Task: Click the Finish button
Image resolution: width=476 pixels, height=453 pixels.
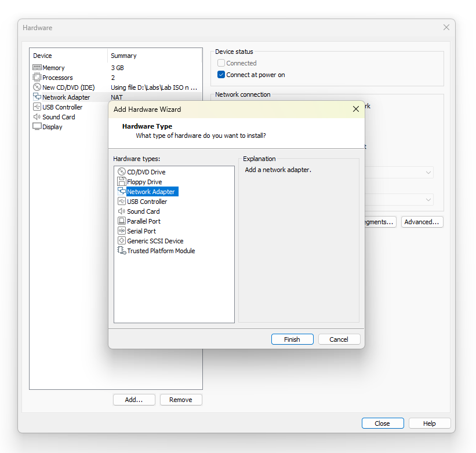Action: (292, 339)
